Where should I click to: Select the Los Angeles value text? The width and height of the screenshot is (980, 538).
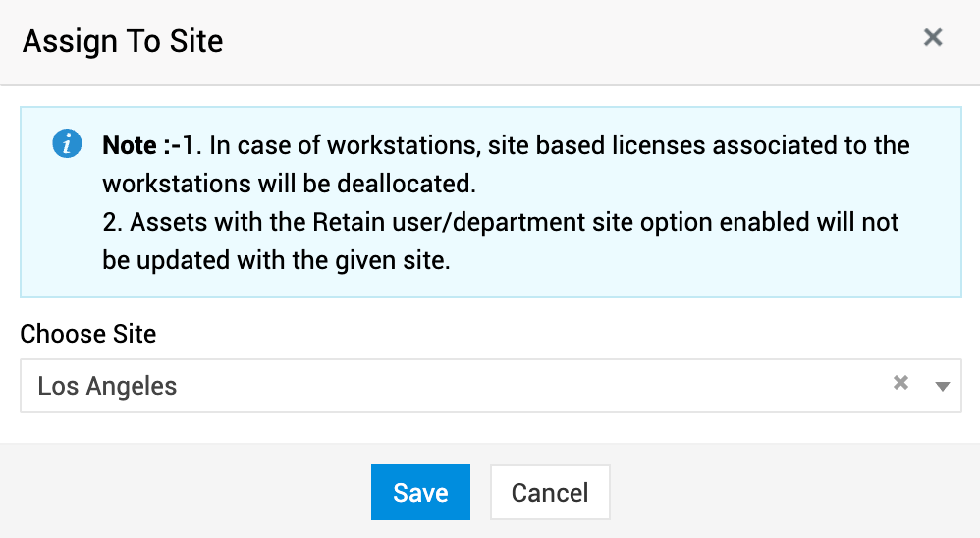107,386
